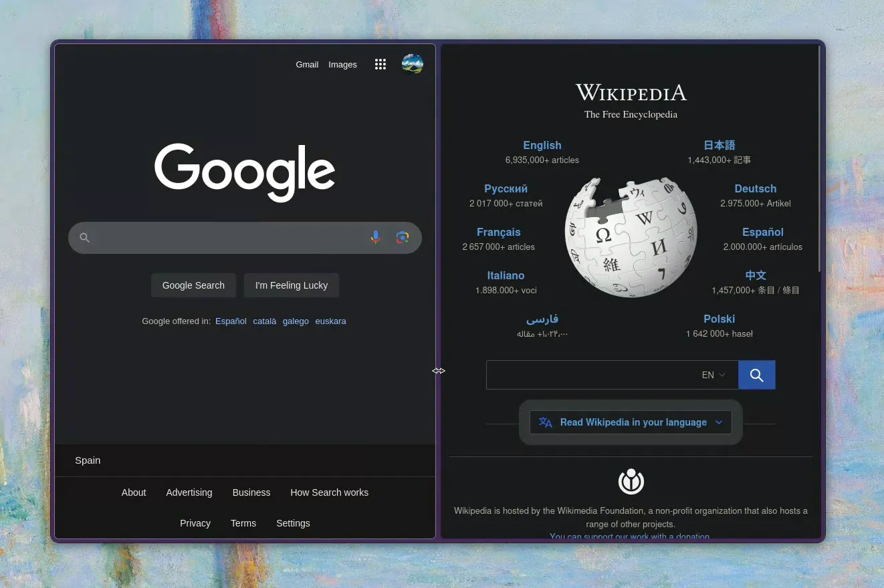Screen dimensions: 884x588
Task: Open the support donation link
Action: point(630,536)
